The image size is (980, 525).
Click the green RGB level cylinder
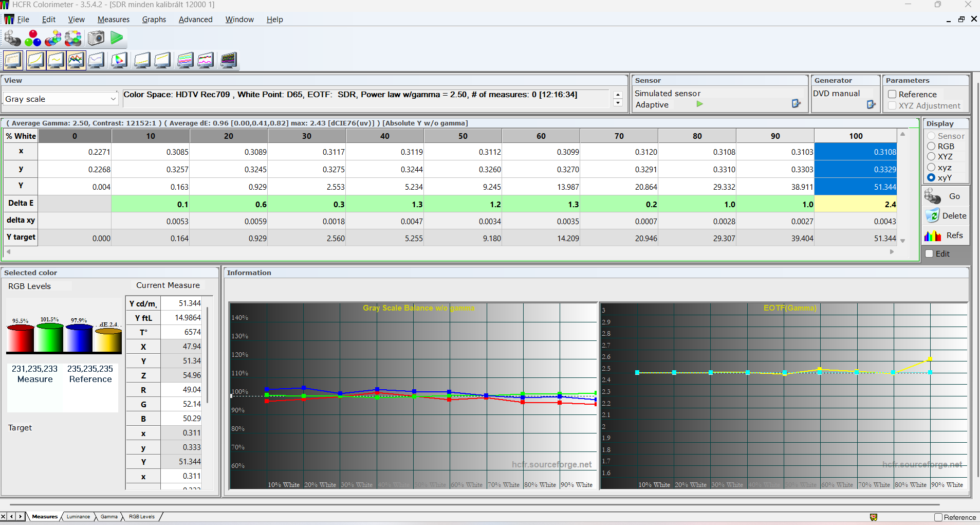point(50,338)
